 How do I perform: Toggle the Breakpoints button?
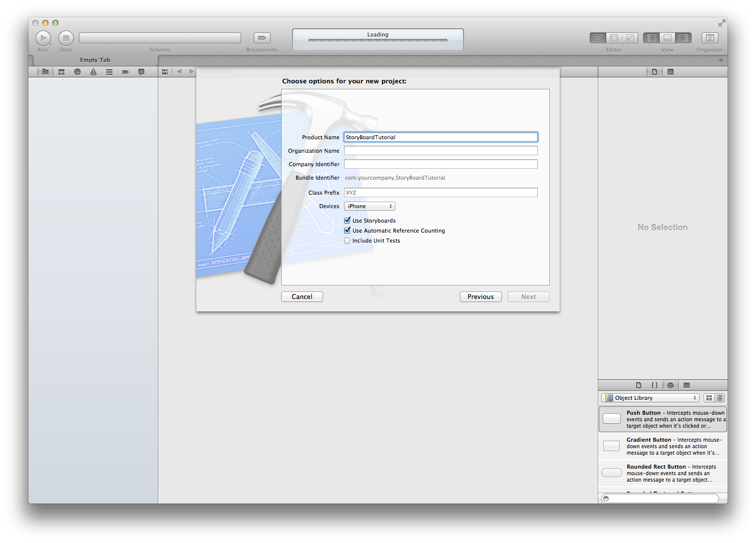click(x=262, y=38)
